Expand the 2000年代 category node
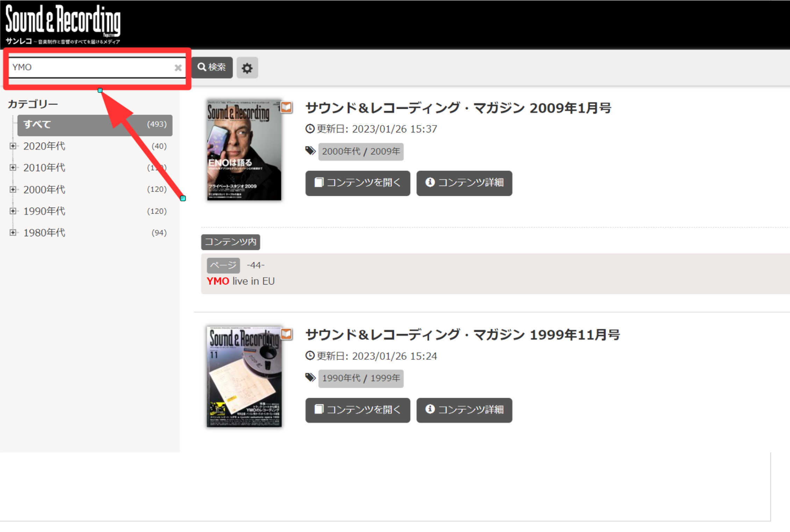 click(x=13, y=189)
